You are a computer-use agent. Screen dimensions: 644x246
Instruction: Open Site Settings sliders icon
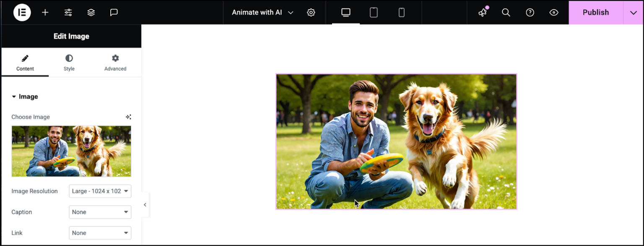(68, 12)
